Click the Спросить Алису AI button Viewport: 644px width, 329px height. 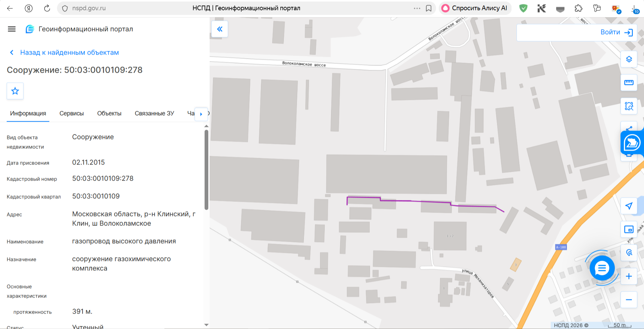pos(475,8)
